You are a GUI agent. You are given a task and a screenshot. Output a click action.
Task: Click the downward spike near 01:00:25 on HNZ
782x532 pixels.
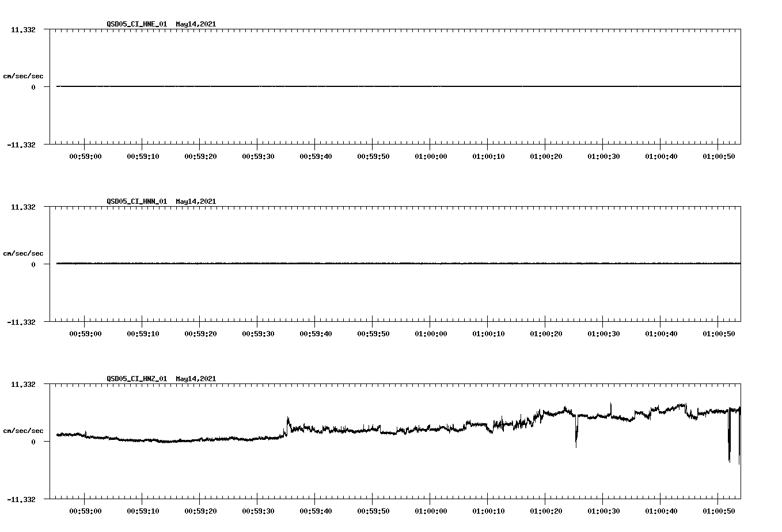pos(576,435)
